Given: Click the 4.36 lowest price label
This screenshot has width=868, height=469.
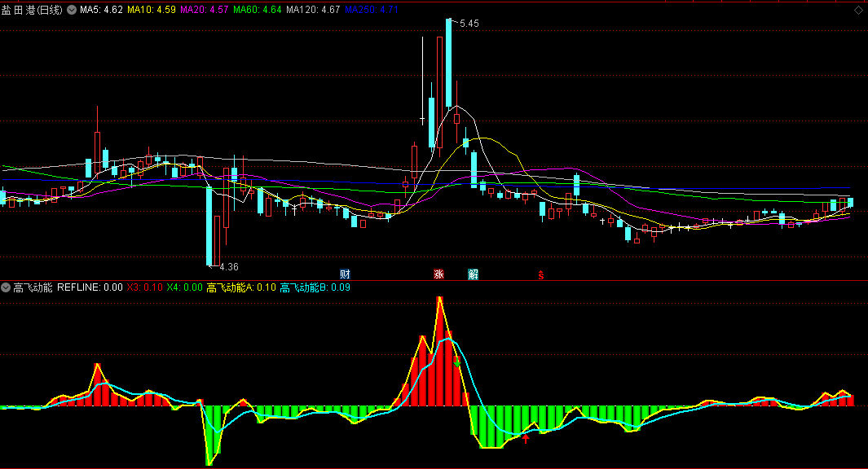Looking at the screenshot, I should click(229, 267).
